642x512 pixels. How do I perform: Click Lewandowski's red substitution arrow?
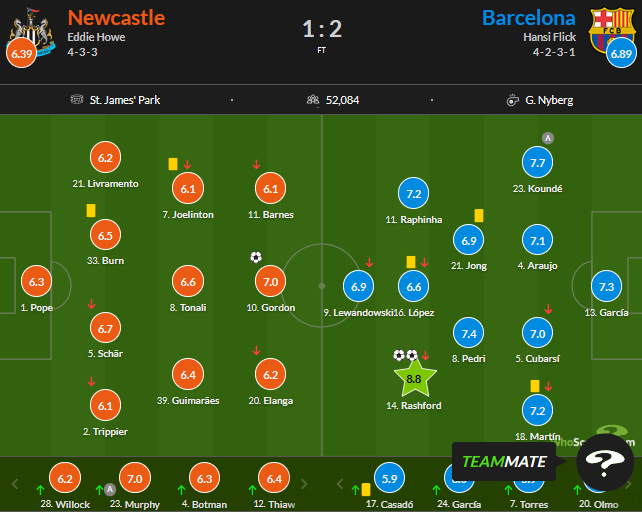pos(369,263)
